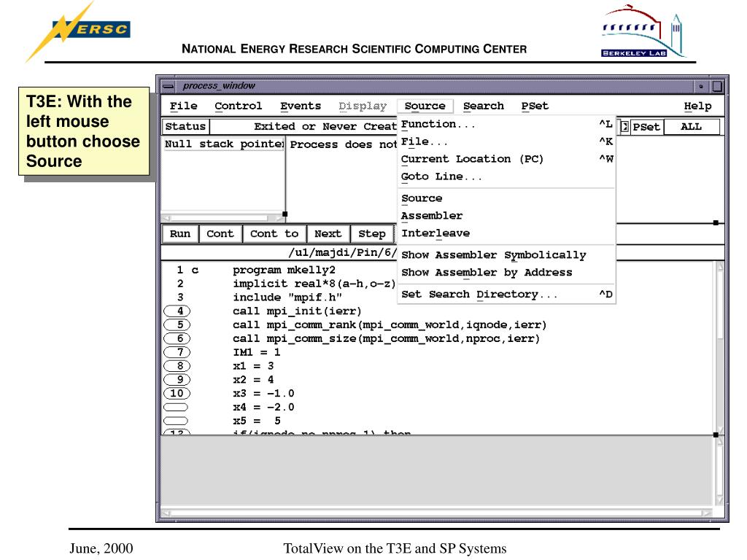The width and height of the screenshot is (747, 560).
Task: Choose File... in Source dropdown
Action: click(x=506, y=141)
